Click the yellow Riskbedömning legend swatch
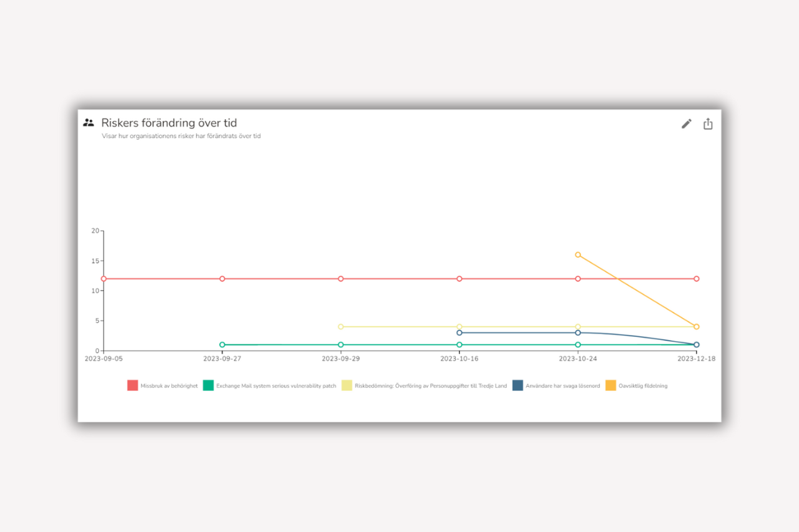The width and height of the screenshot is (799, 532). (x=347, y=385)
